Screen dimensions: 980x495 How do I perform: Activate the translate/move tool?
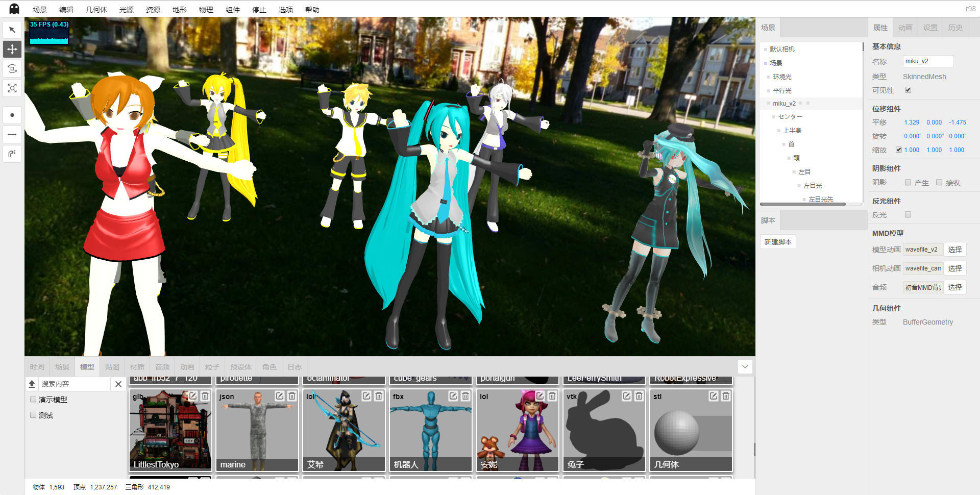[x=12, y=49]
